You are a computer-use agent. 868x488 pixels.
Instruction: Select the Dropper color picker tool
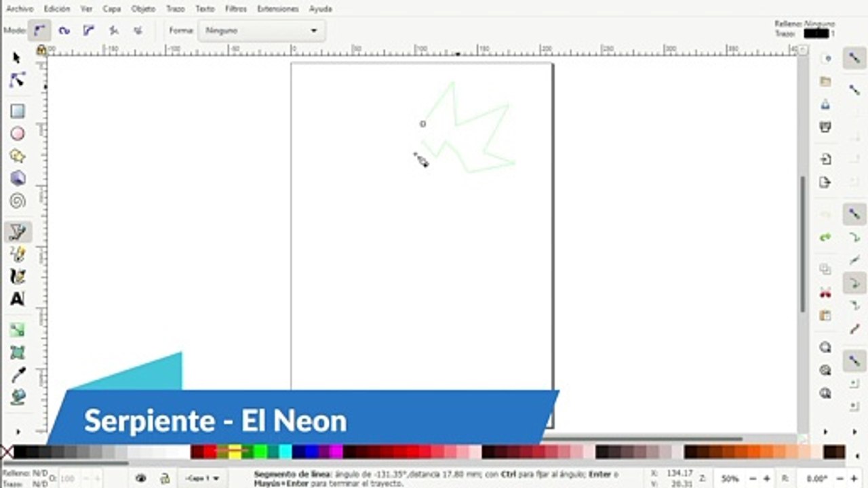point(18,375)
